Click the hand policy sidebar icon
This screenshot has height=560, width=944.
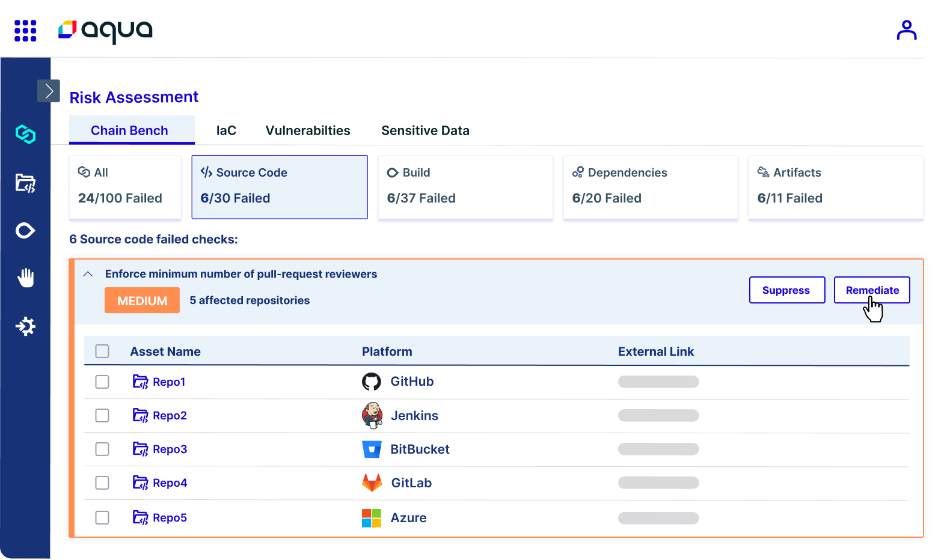25,278
